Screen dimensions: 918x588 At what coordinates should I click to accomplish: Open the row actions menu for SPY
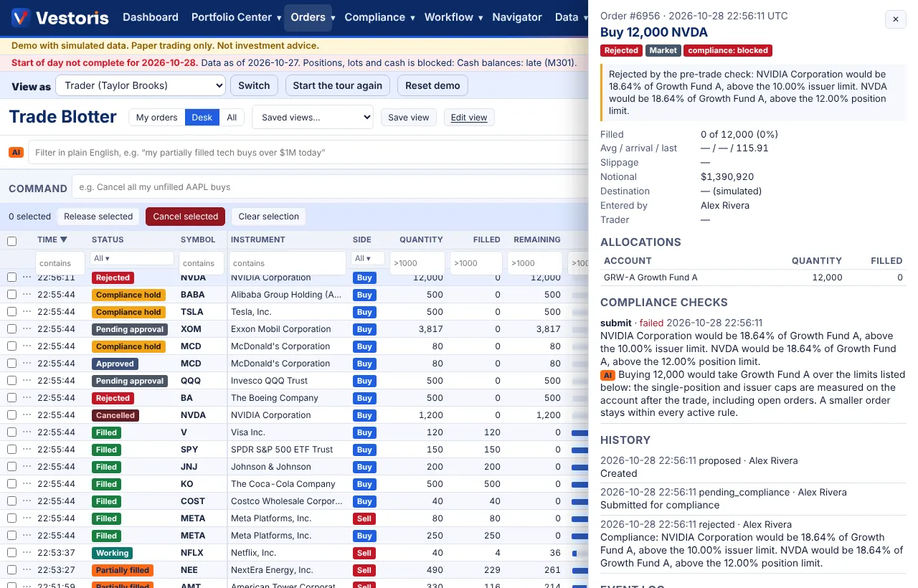(27, 450)
